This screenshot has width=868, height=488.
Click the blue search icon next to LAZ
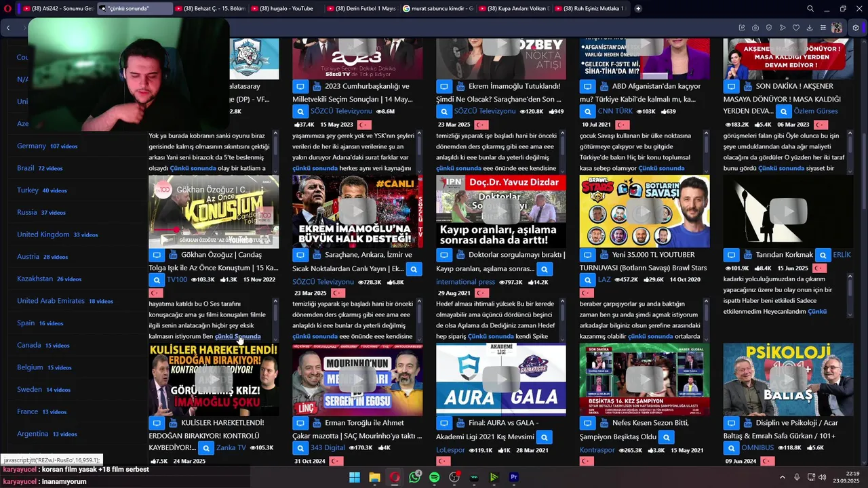click(587, 280)
